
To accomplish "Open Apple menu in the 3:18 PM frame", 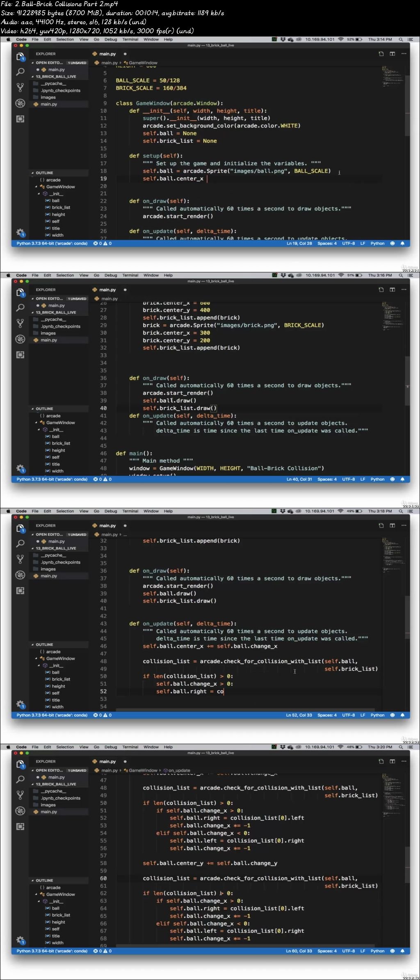I will click(x=7, y=511).
